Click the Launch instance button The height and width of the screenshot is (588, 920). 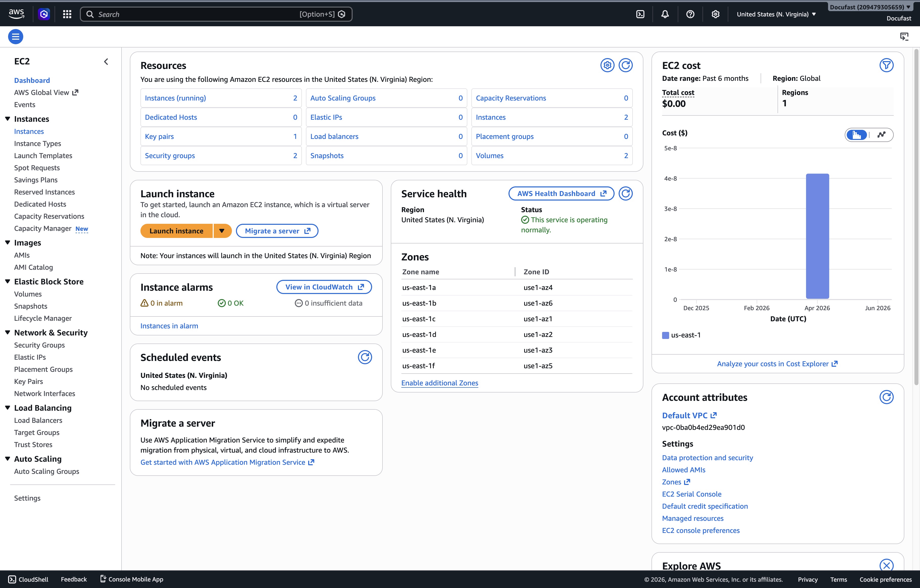(x=177, y=231)
